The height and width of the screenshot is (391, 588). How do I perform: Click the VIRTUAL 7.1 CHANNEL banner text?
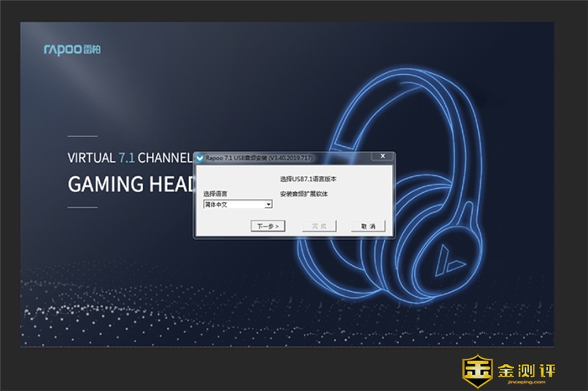point(129,157)
